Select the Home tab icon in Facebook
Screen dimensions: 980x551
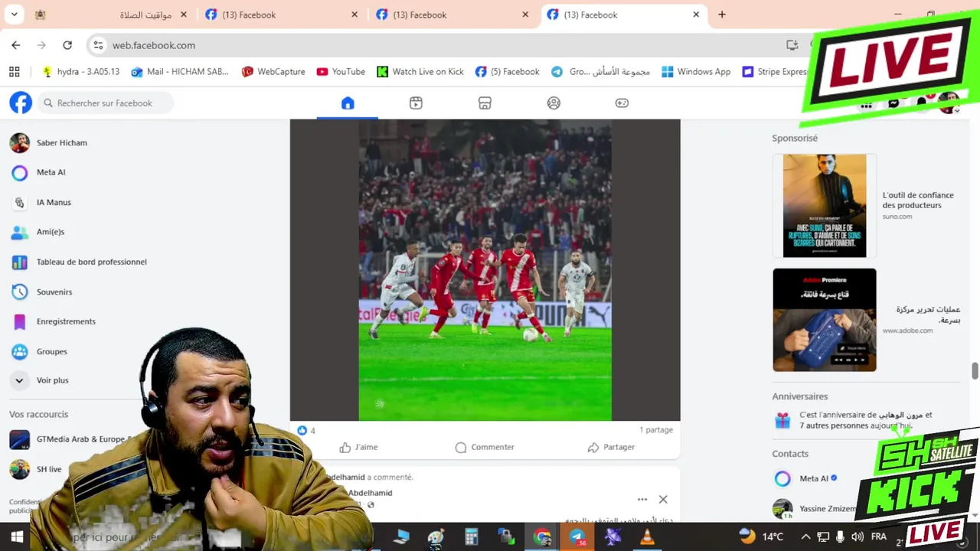click(348, 103)
